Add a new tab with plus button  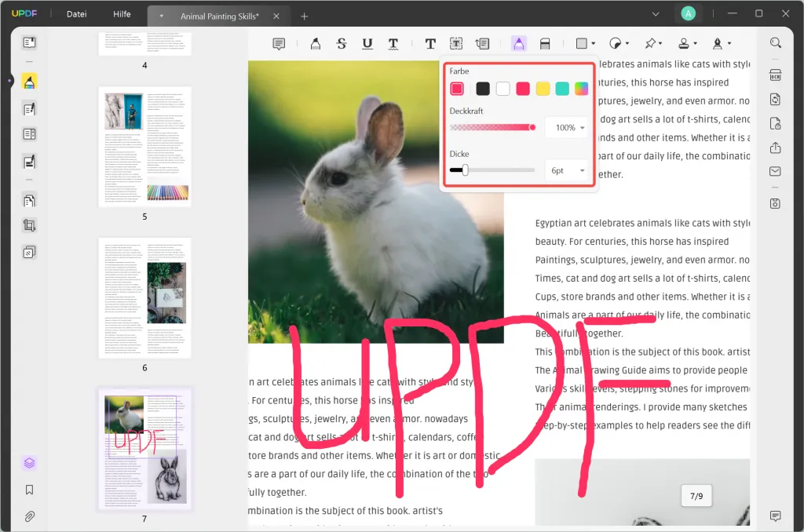pyautogui.click(x=304, y=16)
